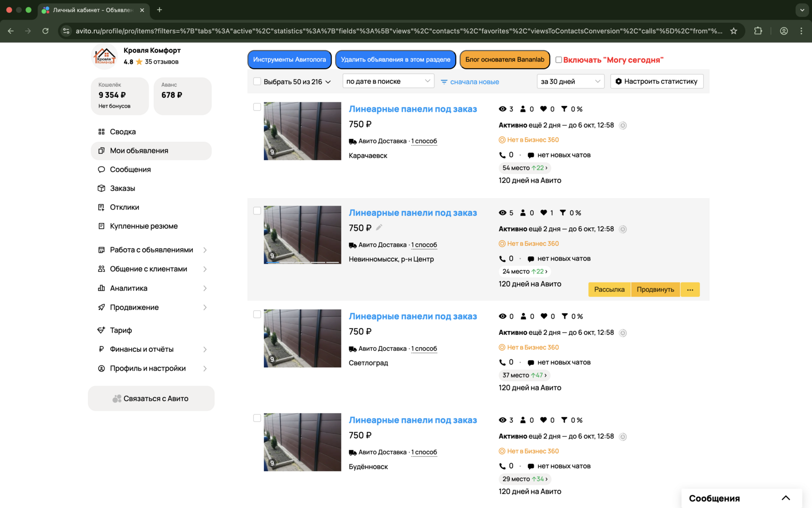This screenshot has height=508, width=812.
Task: Select the Карачаевск listing checkbox
Action: 257,107
